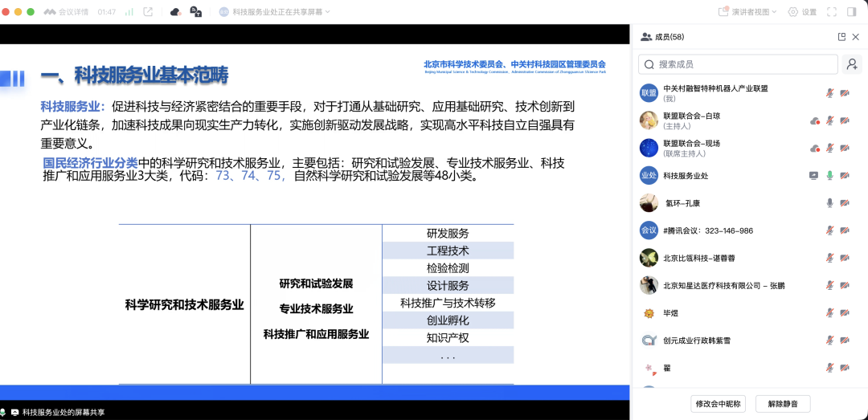Click muted mic icon for 联盟联合会-现场
868x420 pixels.
pos(829,148)
